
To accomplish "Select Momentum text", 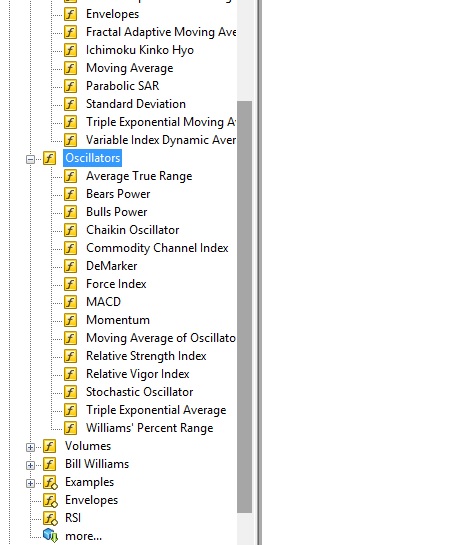I will [x=118, y=320].
